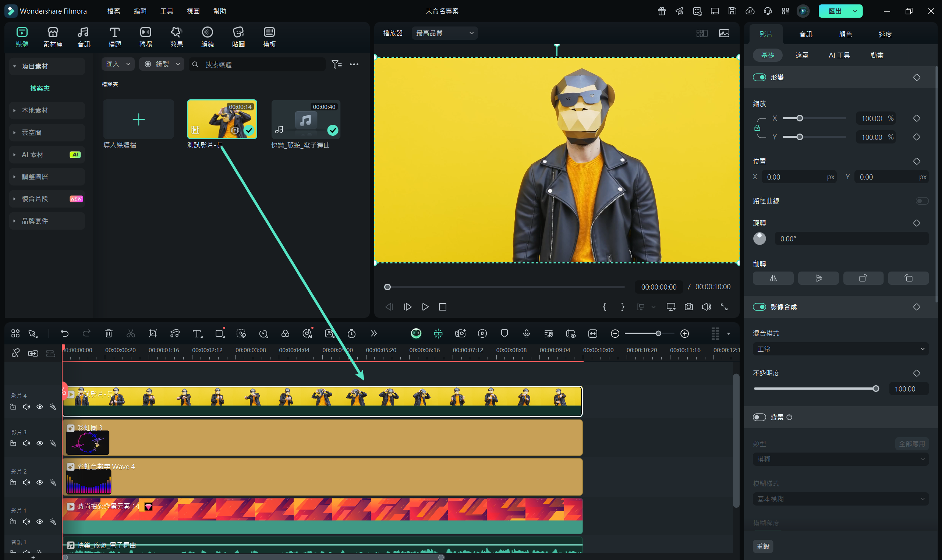Click the filter sort icon beside search
Image resolution: width=942 pixels, height=560 pixels.
(x=337, y=64)
